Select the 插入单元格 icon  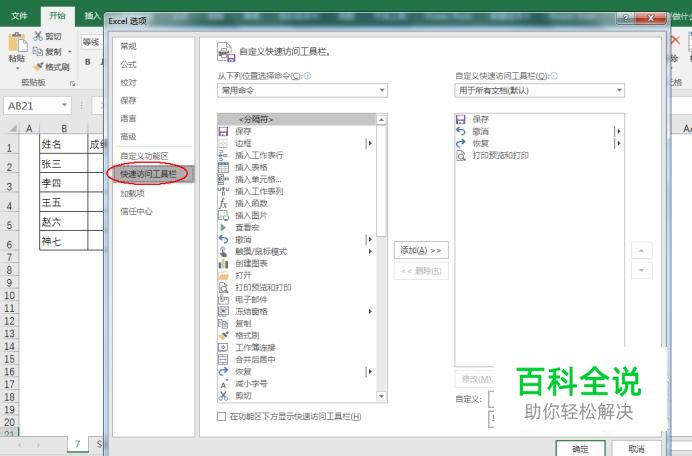pyautogui.click(x=223, y=179)
